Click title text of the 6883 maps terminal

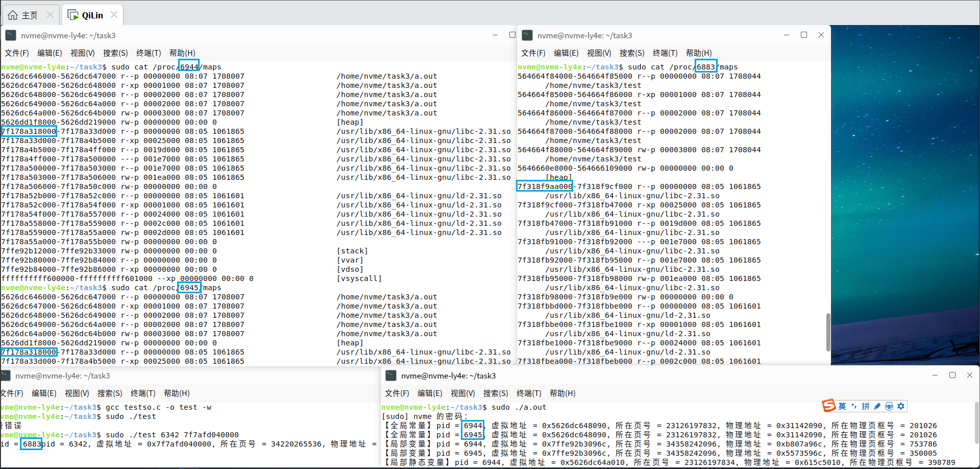pos(584,35)
